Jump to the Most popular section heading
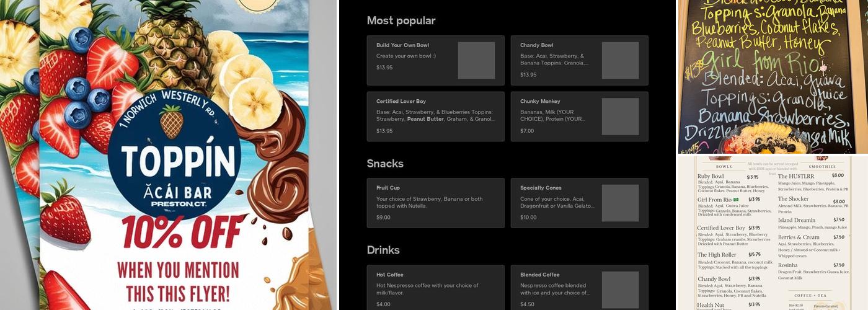This screenshot has width=868, height=310. (x=401, y=20)
